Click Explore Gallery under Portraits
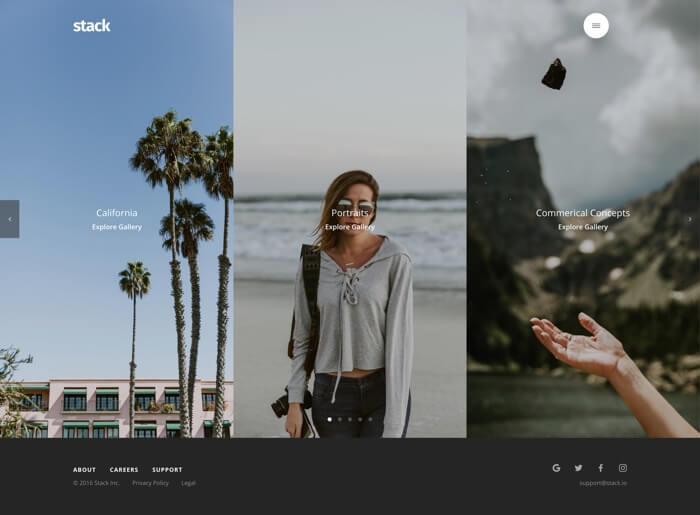The image size is (700, 515). tap(350, 227)
